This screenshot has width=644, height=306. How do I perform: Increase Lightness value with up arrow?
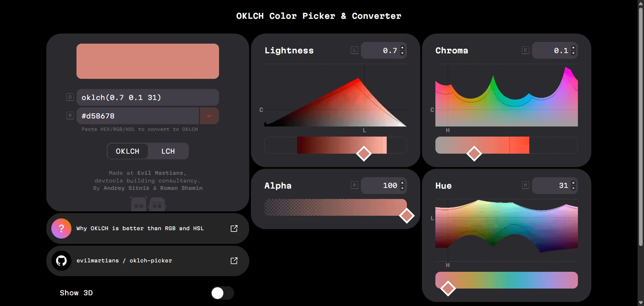tap(402, 47)
